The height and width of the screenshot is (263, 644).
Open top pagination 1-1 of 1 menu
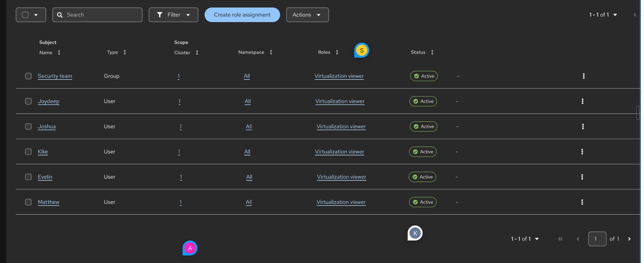603,15
